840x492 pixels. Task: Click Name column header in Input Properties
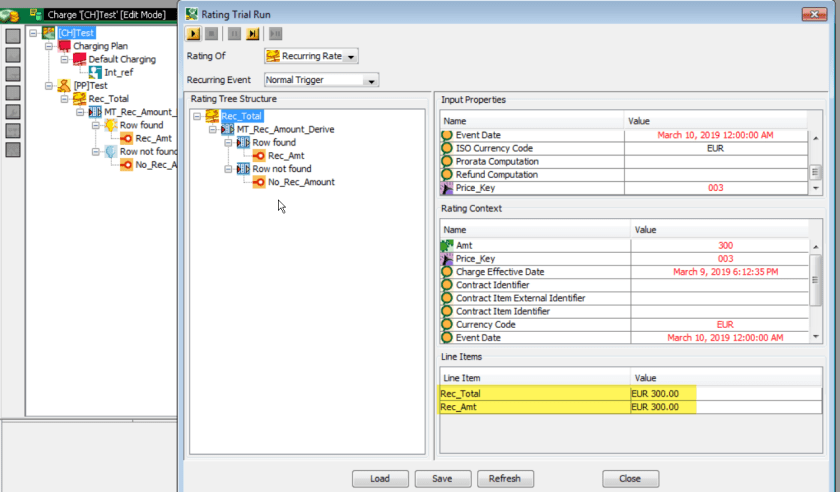pyautogui.click(x=532, y=121)
